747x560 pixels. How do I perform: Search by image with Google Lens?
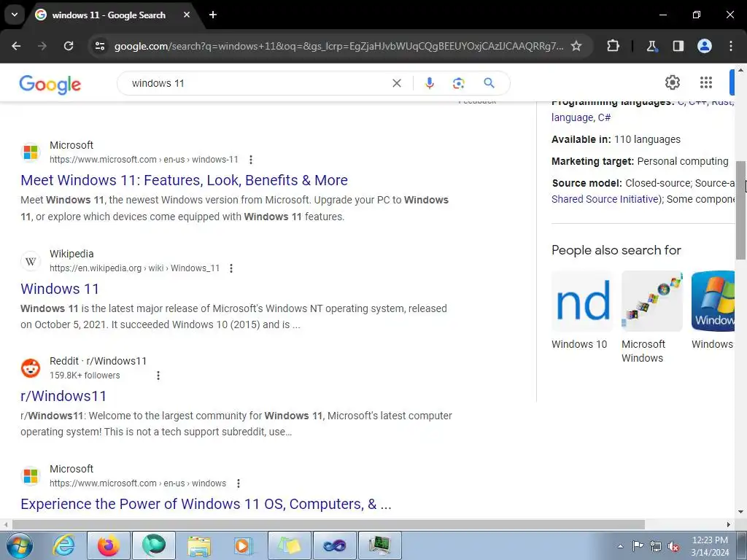coord(458,83)
